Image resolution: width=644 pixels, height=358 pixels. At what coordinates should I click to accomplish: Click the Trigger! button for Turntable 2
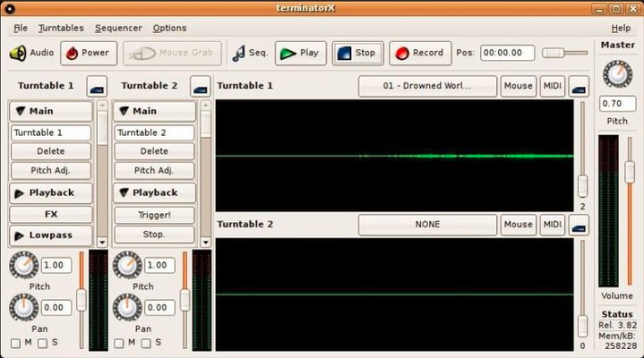click(x=154, y=215)
